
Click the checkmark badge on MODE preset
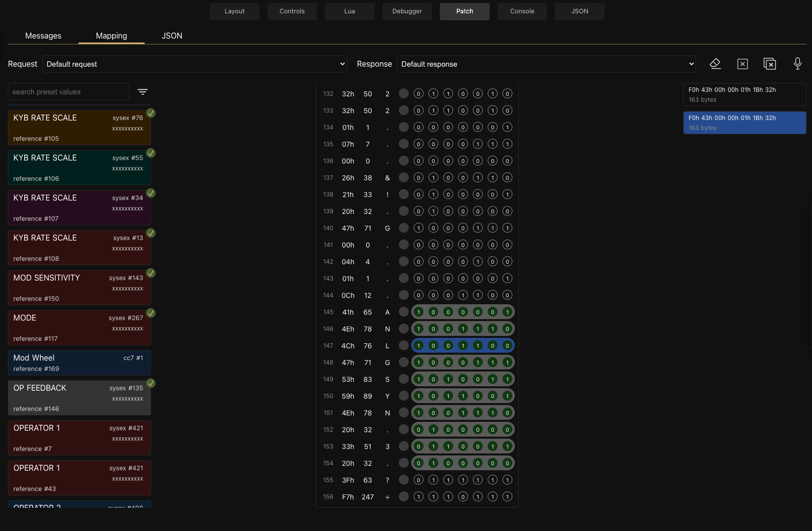click(x=151, y=313)
